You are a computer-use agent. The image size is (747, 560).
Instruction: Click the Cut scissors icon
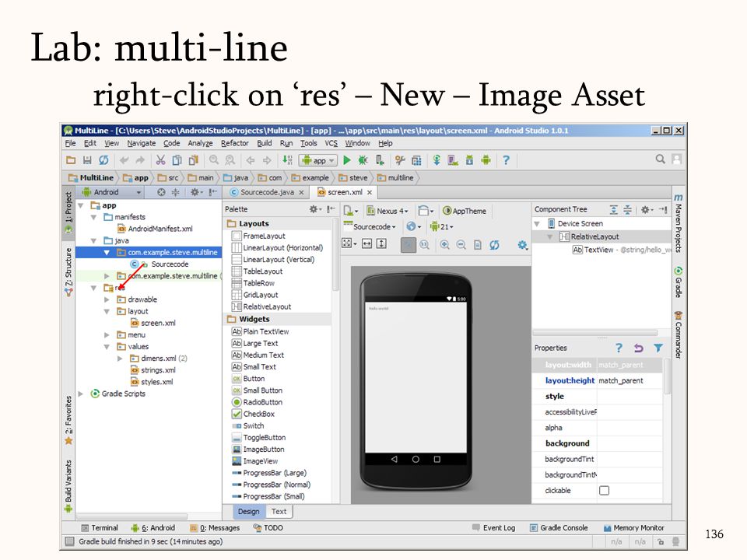coord(160,160)
